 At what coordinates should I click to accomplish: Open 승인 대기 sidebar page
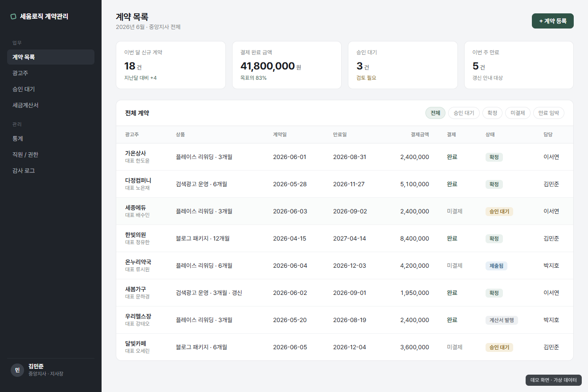pyautogui.click(x=51, y=89)
